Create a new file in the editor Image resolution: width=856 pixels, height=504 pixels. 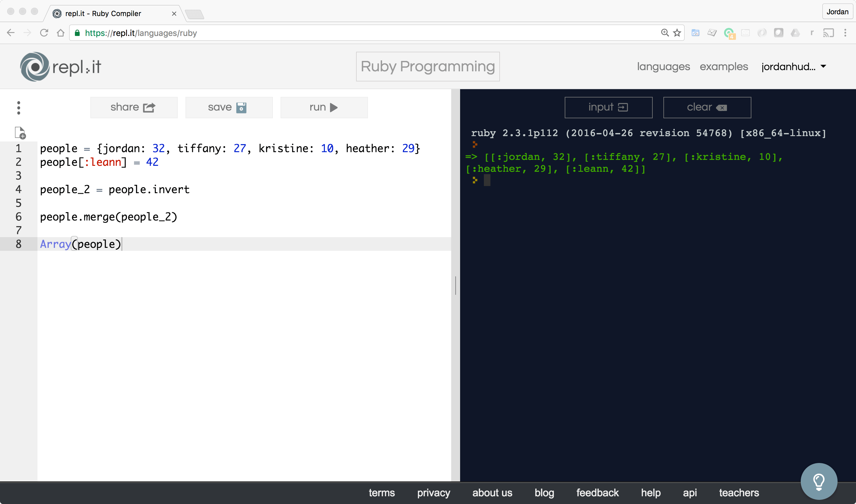click(20, 133)
